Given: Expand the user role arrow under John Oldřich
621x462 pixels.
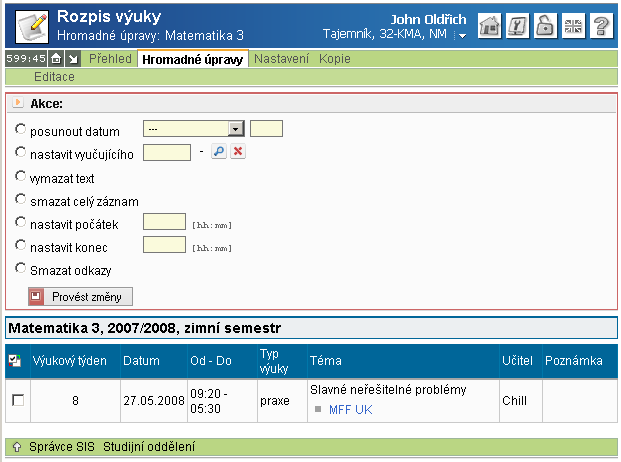Looking at the screenshot, I should (x=462, y=36).
